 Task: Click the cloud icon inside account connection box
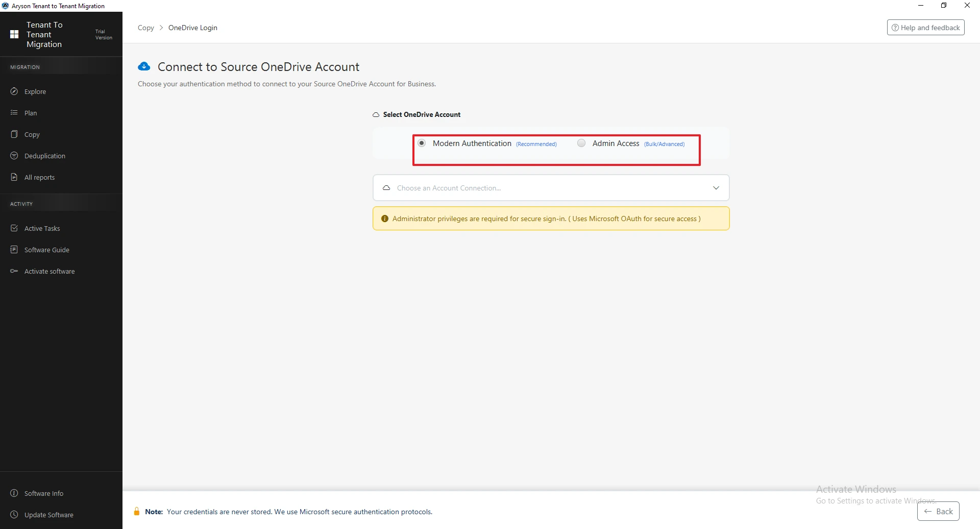pos(386,188)
